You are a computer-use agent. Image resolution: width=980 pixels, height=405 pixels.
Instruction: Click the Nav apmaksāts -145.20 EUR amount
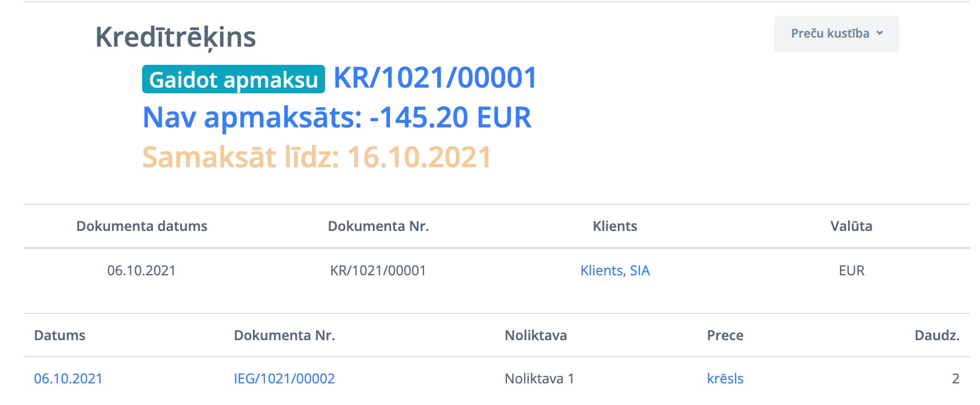point(337,118)
